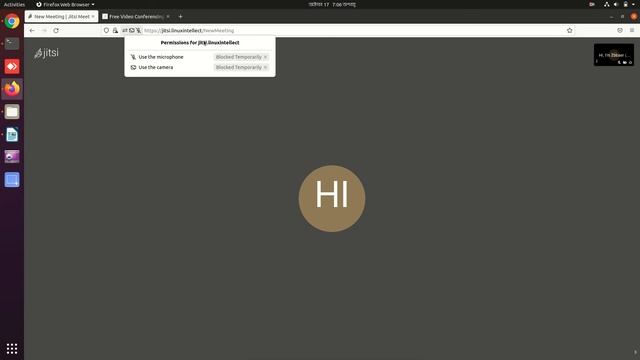
Task: Close the New Meeting Jitsi Meet tab
Action: 93,17
